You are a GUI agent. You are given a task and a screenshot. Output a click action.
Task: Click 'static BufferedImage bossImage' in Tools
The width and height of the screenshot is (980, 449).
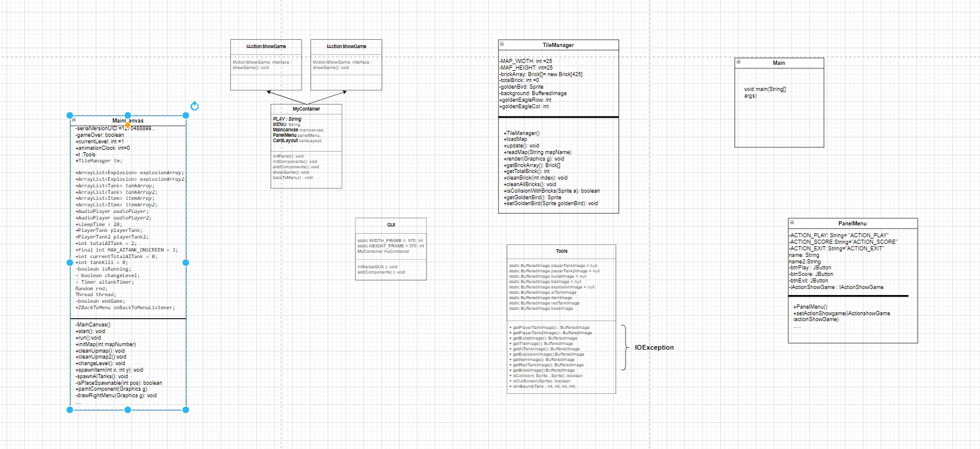(541, 309)
